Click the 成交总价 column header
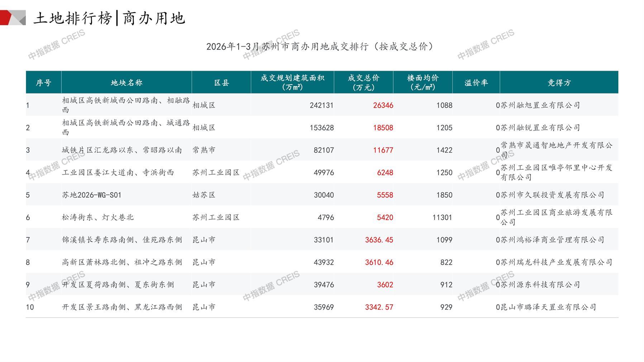The image size is (644, 362). 363,82
